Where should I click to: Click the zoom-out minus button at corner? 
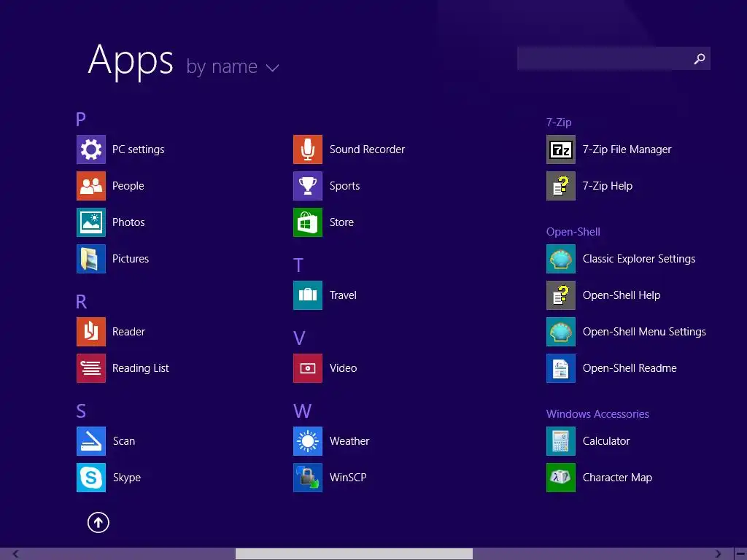pyautogui.click(x=741, y=554)
